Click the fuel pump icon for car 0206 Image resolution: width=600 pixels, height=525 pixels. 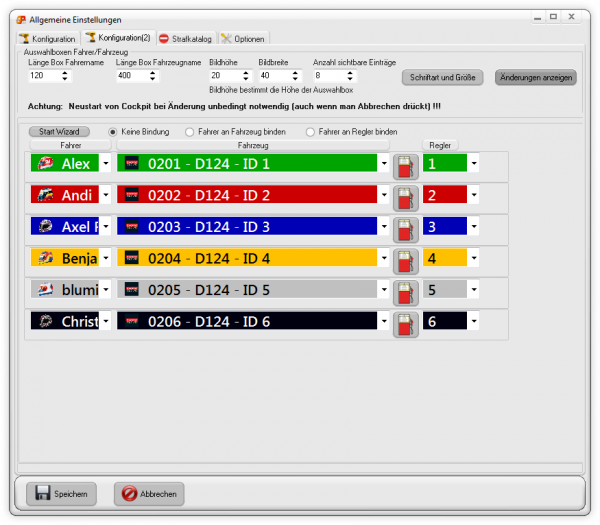coord(405,323)
